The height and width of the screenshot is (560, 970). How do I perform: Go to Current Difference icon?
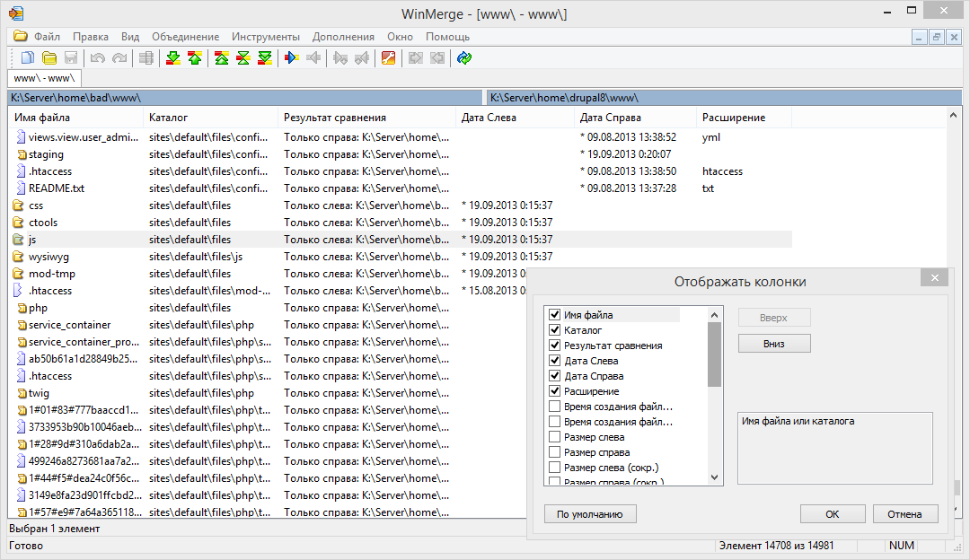click(243, 58)
